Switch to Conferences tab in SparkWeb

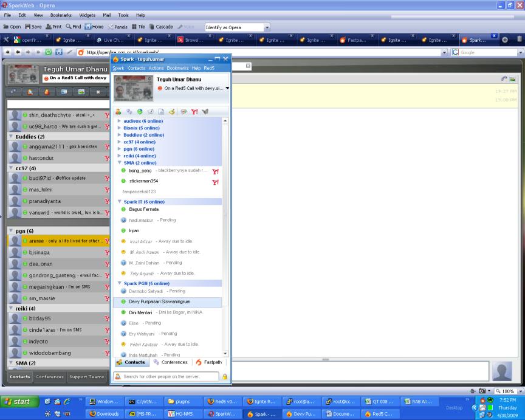50,377
